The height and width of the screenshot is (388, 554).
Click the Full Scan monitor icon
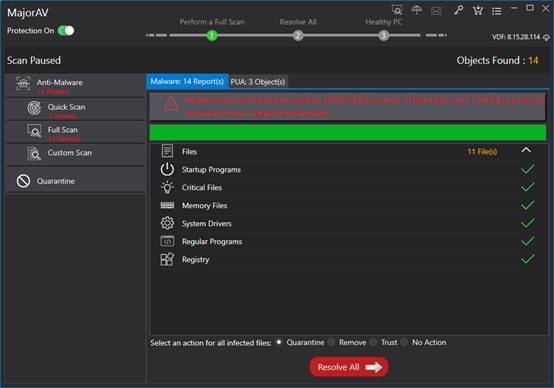(x=34, y=131)
